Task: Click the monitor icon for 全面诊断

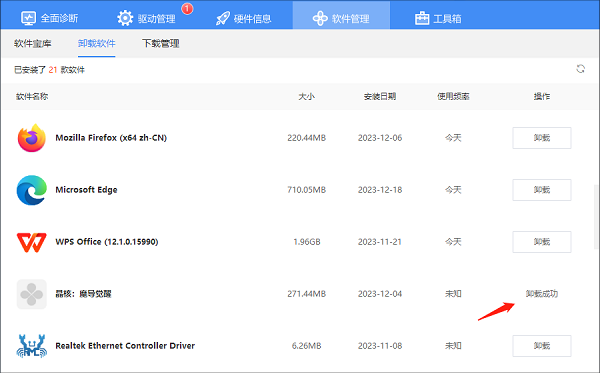Action: pos(28,18)
